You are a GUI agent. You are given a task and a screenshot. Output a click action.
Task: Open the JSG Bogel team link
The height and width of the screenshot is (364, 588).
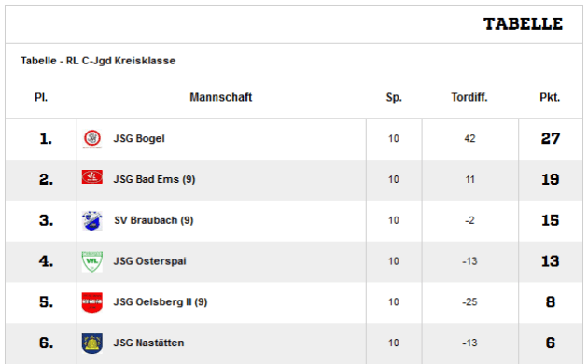(139, 139)
